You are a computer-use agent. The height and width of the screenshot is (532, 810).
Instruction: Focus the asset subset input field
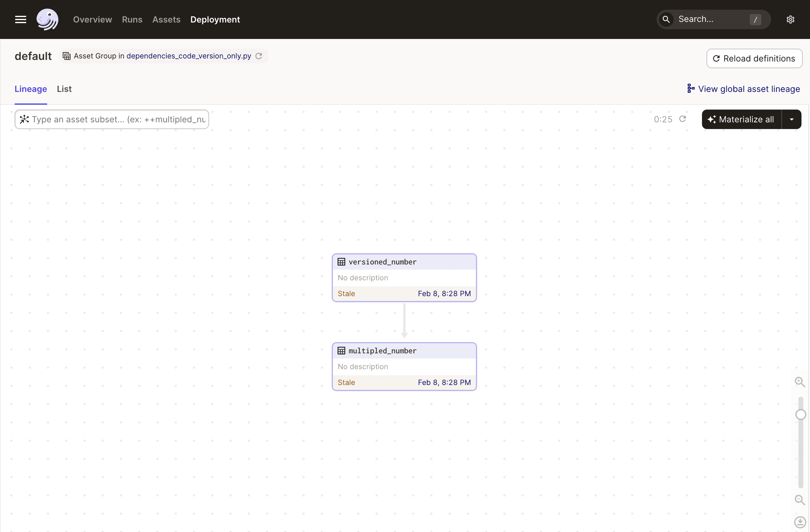click(x=112, y=119)
